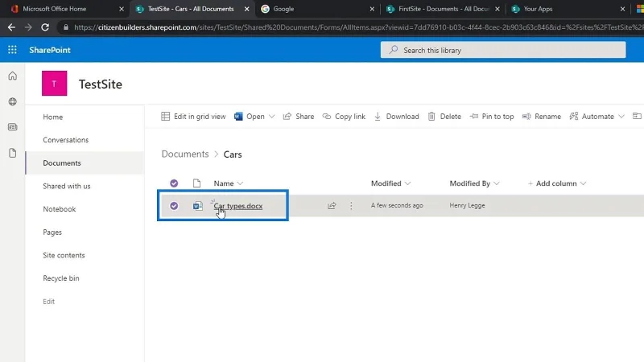
Task: Click the site lock icon in address bar
Action: tap(66, 27)
